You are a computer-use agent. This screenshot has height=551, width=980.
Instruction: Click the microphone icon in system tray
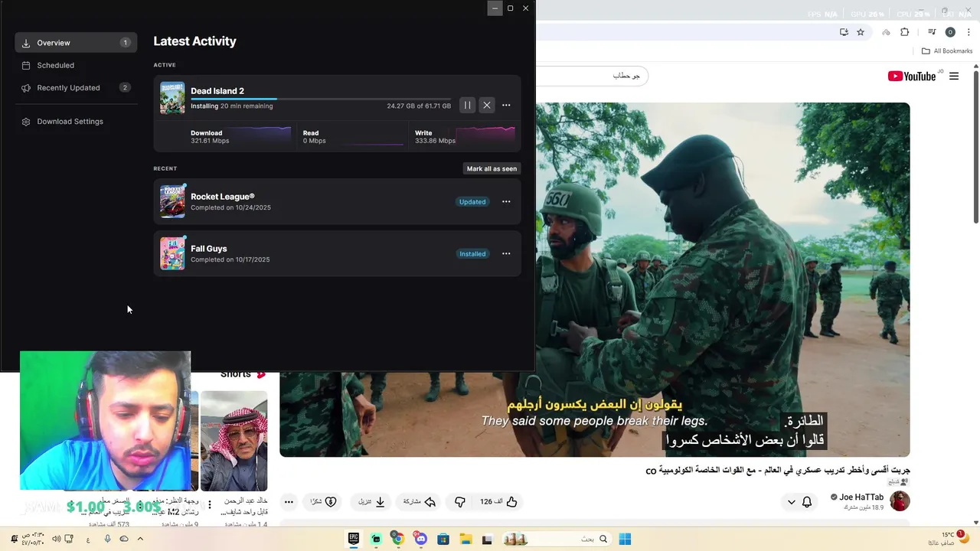pos(107,539)
